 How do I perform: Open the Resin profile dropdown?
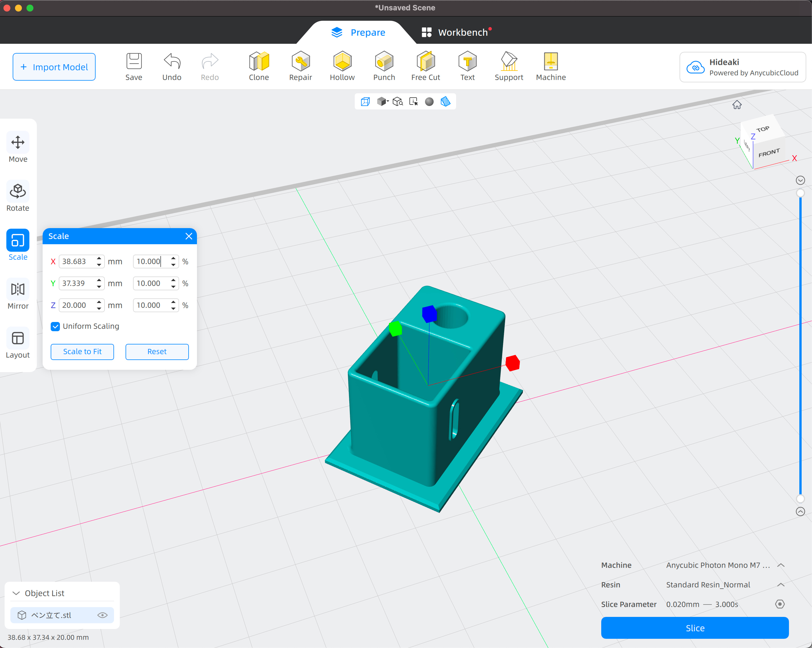click(x=781, y=585)
